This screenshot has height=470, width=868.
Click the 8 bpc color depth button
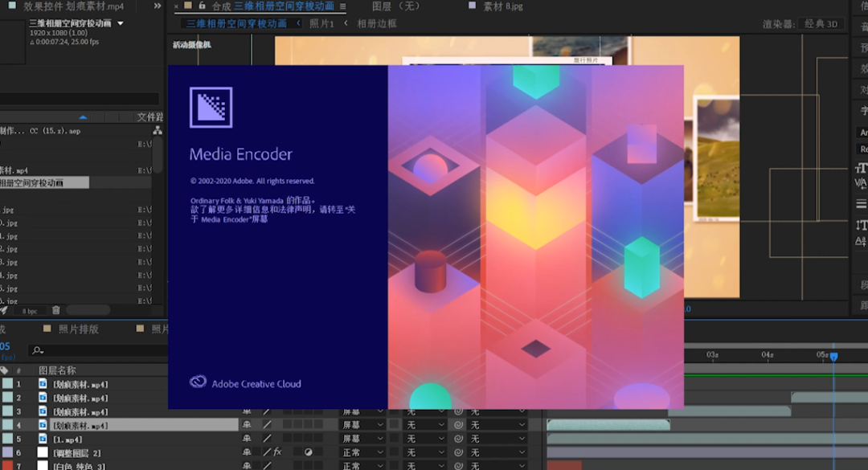(30, 311)
